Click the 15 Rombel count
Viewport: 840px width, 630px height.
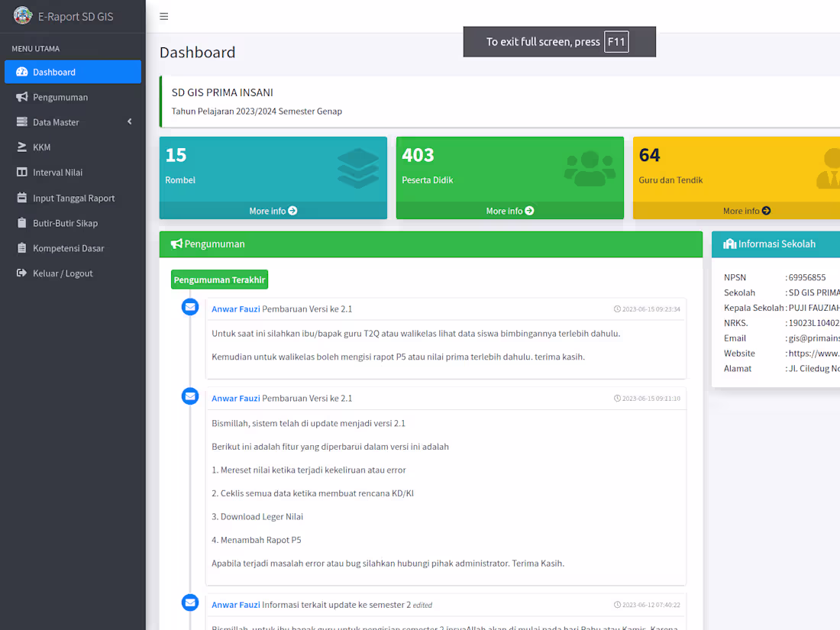pos(176,155)
